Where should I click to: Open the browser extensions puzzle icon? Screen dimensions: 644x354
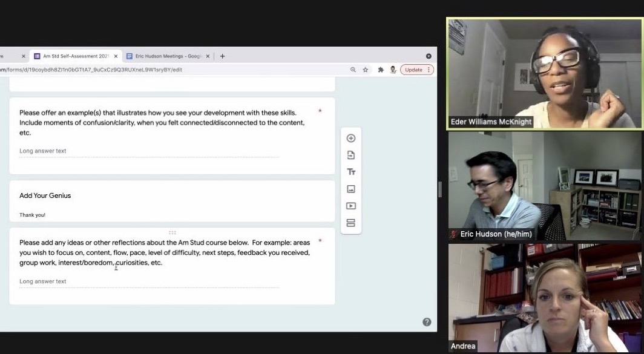point(381,70)
